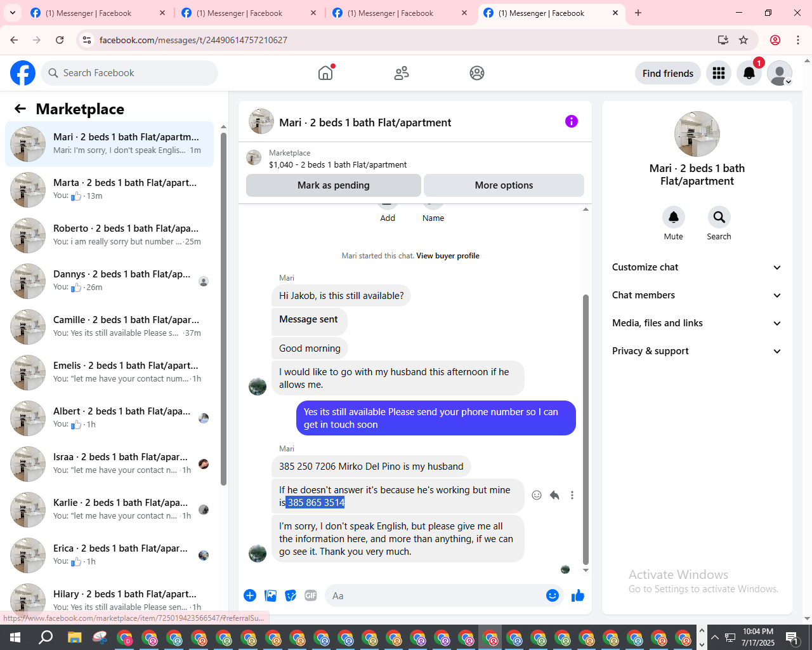Open Hilary's conversation
The image size is (812, 650).
[x=109, y=600]
